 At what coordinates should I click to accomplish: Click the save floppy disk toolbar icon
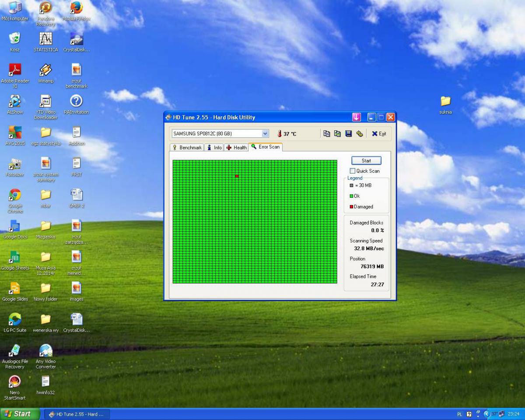click(x=348, y=133)
